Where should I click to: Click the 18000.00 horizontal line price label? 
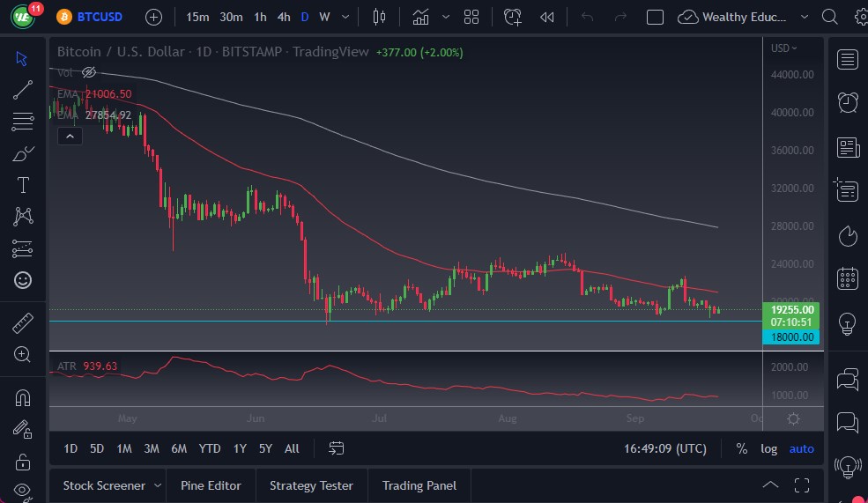tap(792, 337)
